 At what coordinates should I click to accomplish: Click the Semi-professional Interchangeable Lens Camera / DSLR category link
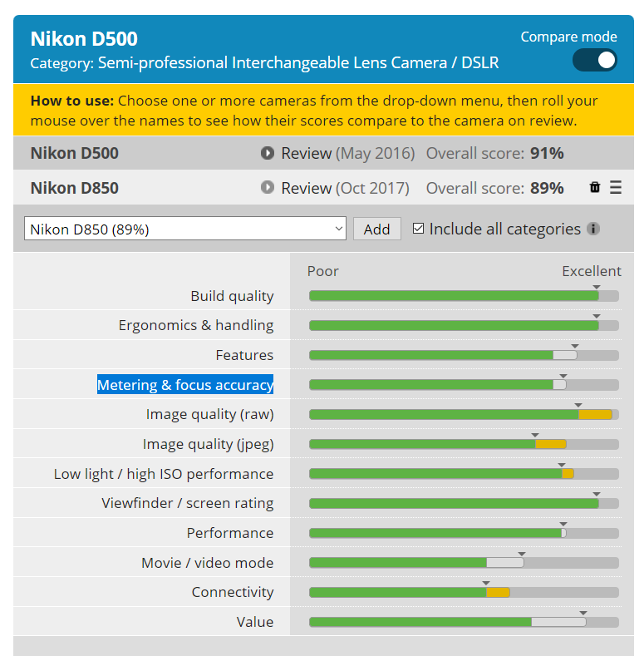298,62
